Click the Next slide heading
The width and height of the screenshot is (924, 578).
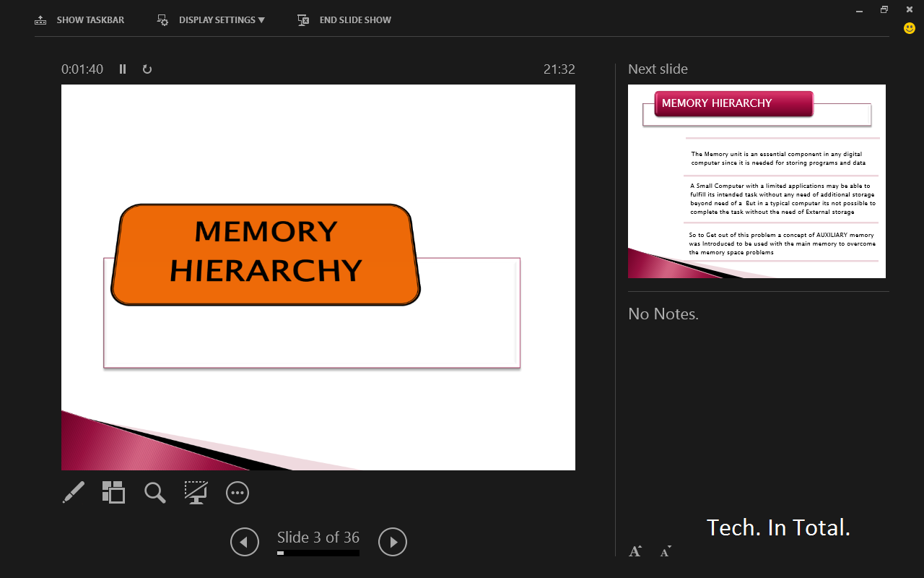point(658,69)
